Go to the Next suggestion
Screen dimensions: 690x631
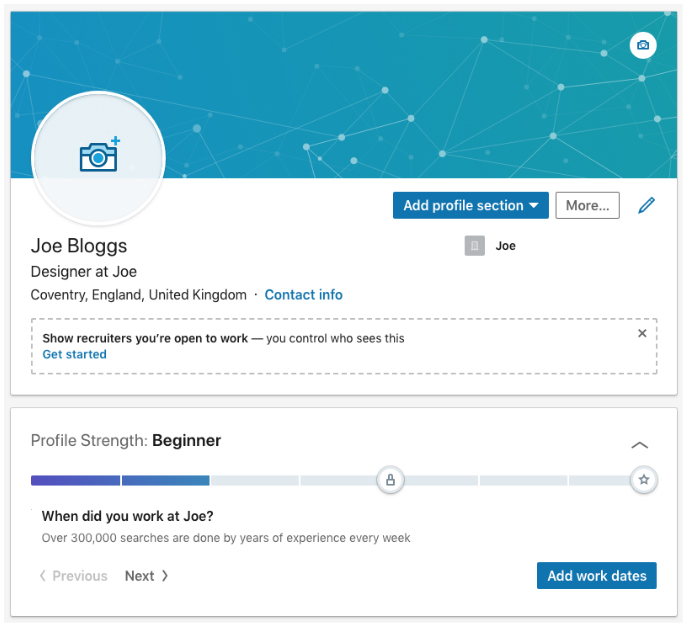(146, 576)
